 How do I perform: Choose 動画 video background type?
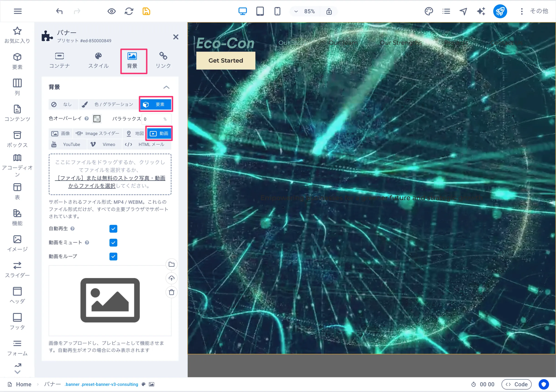point(159,134)
